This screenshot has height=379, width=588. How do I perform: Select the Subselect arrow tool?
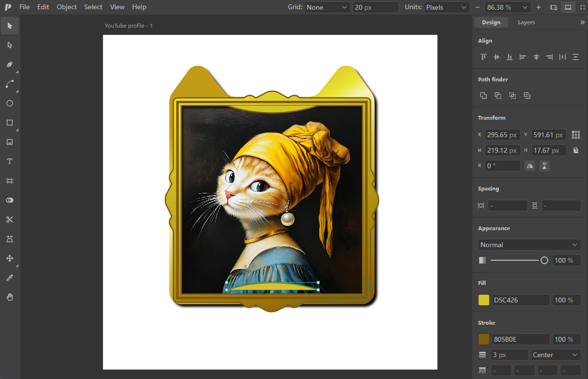click(10, 45)
